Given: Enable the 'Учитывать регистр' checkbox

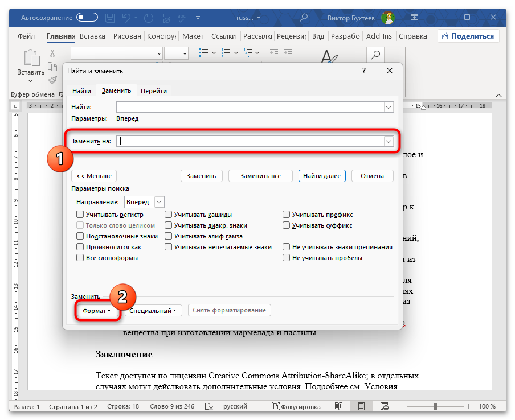Looking at the screenshot, I should click(x=80, y=215).
